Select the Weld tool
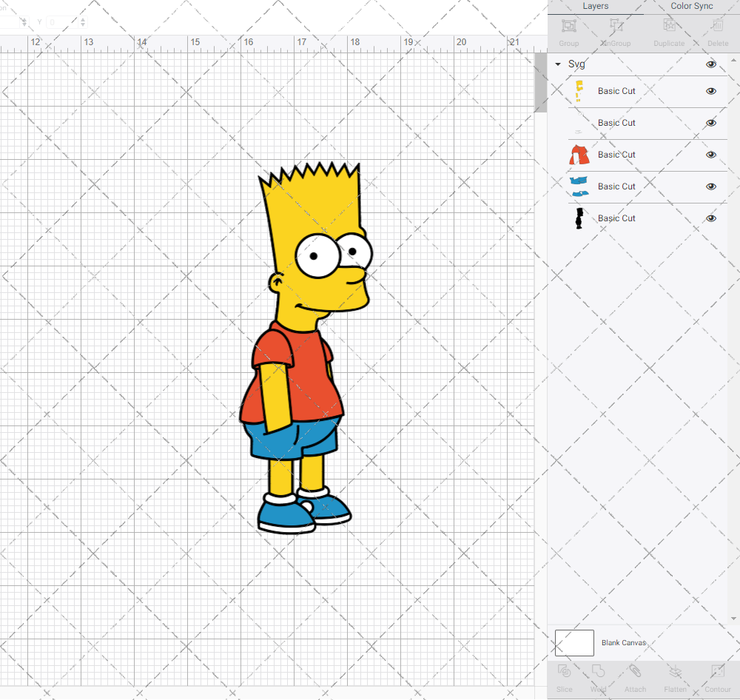This screenshot has width=740, height=700. click(598, 671)
